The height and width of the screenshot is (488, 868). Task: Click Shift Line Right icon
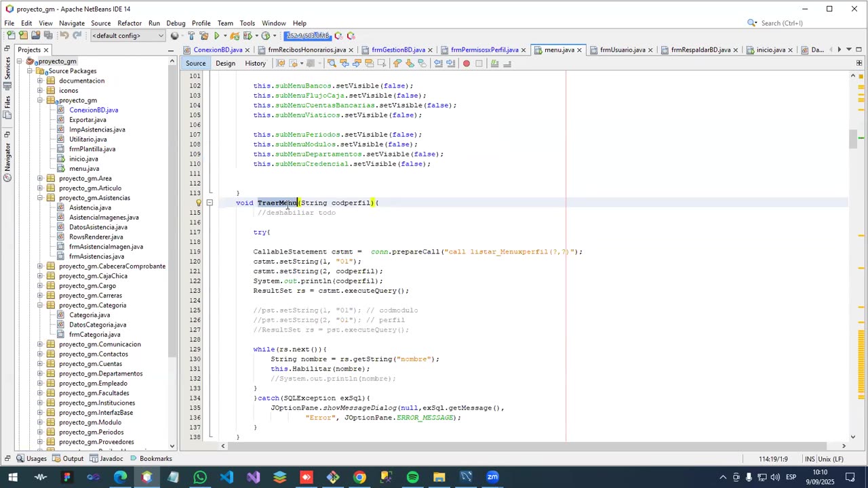(x=450, y=63)
